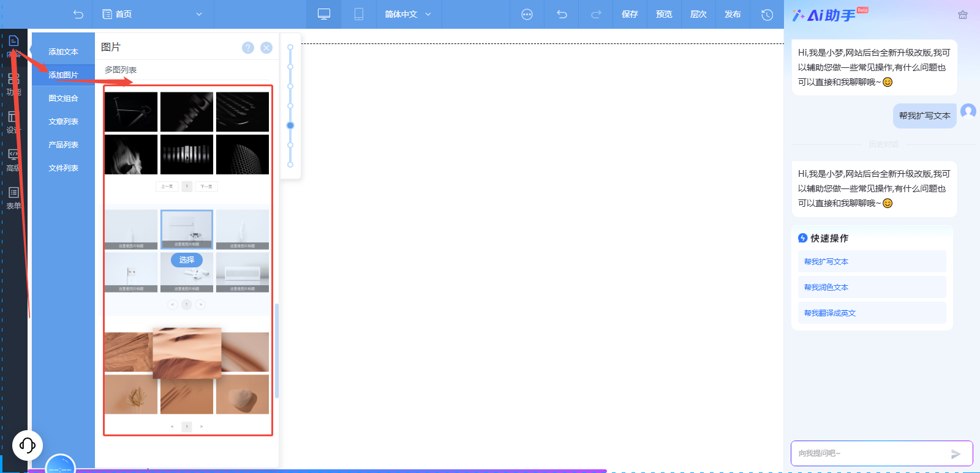Click the 帮我扩写文本 chat bubble

coord(925,116)
